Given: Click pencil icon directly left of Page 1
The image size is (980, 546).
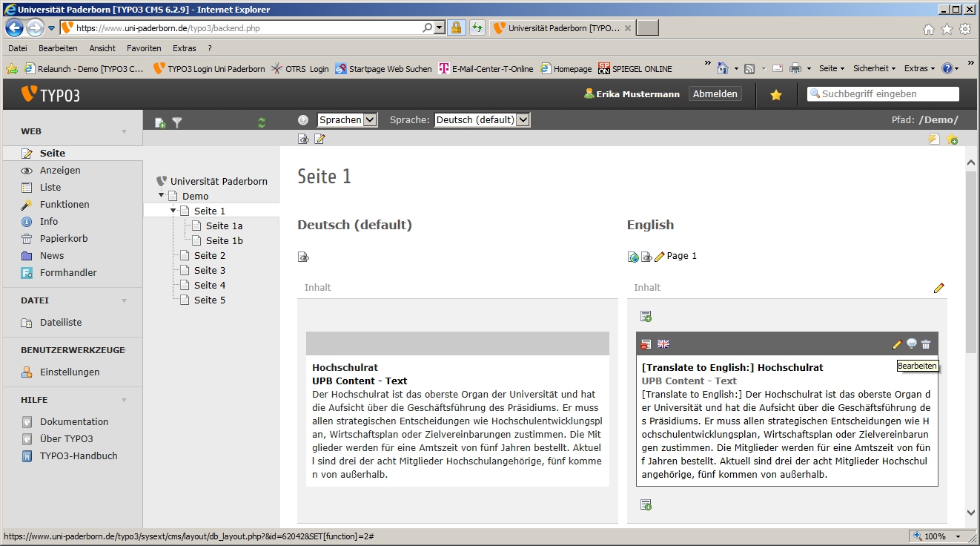Looking at the screenshot, I should pos(659,257).
